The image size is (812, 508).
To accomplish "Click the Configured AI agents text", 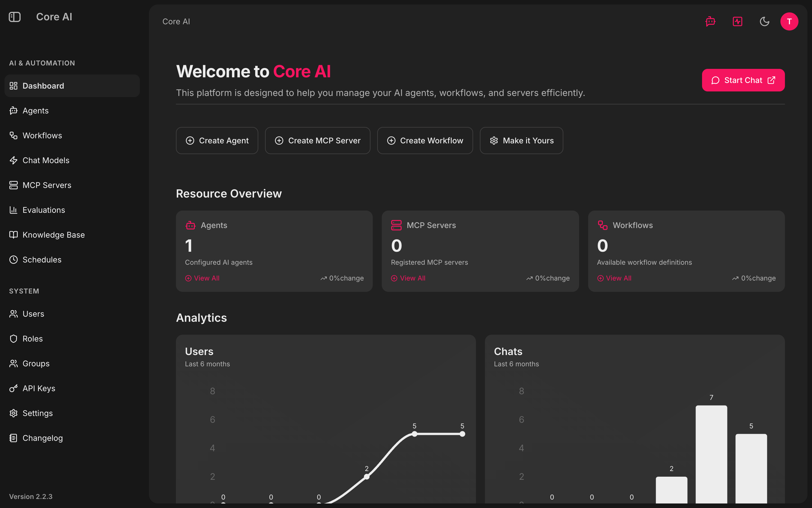I will [219, 262].
